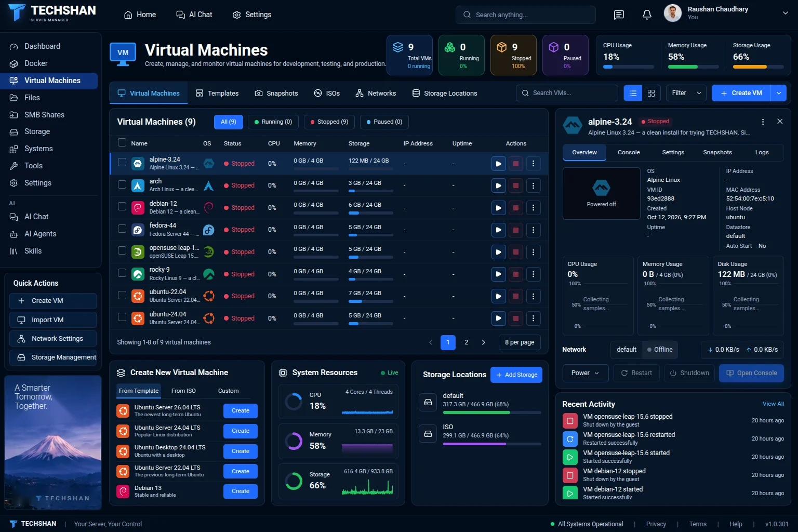
Task: Open more actions menu for debian-12 row
Action: 533,208
